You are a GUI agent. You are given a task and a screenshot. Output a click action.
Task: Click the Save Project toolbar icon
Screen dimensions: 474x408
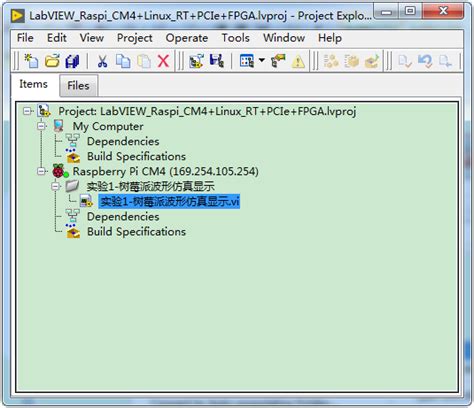[217, 61]
